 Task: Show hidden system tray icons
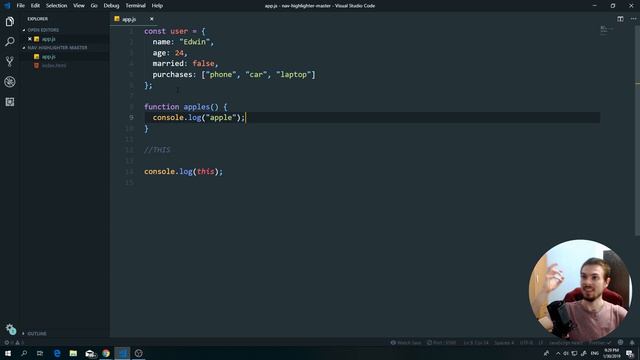pyautogui.click(x=558, y=353)
